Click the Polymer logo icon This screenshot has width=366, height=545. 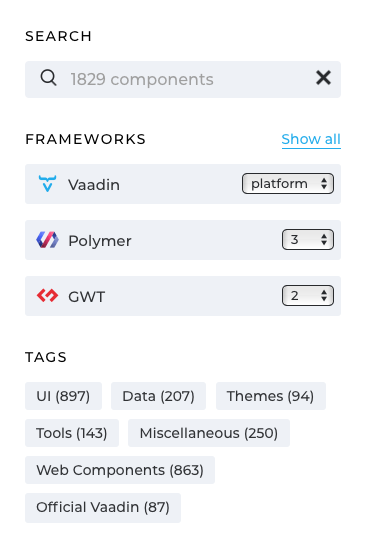point(47,240)
